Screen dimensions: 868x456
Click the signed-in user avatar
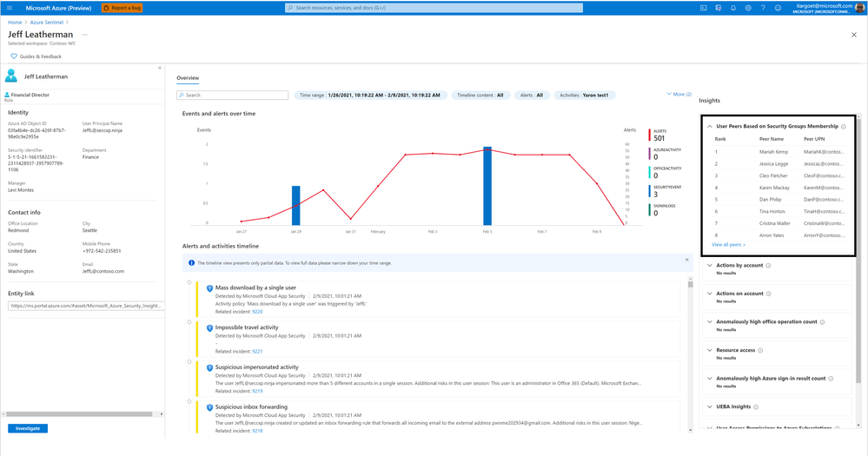tap(859, 8)
